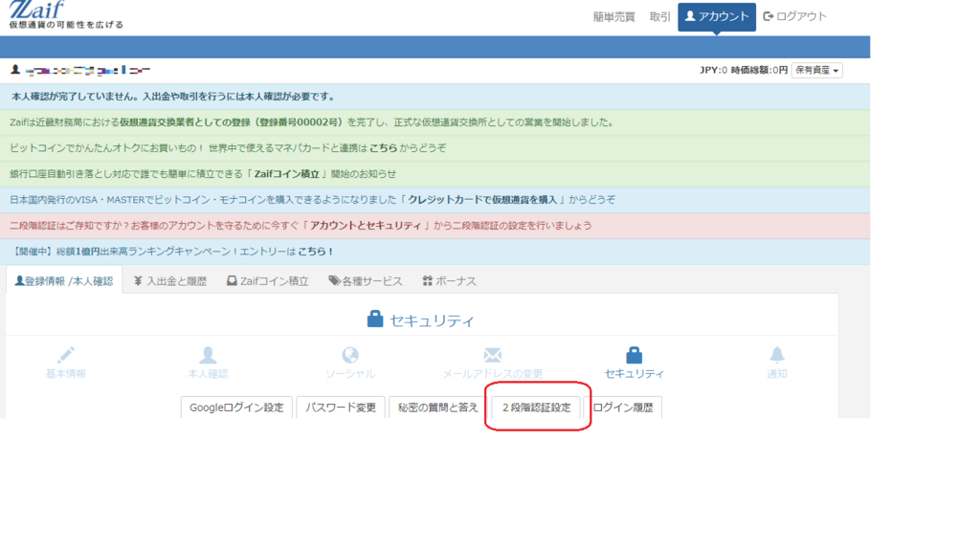Viewport: 980px width, 551px height.
Task: Click the アカウントとセキュリティ link in red notice
Action: pos(366,226)
